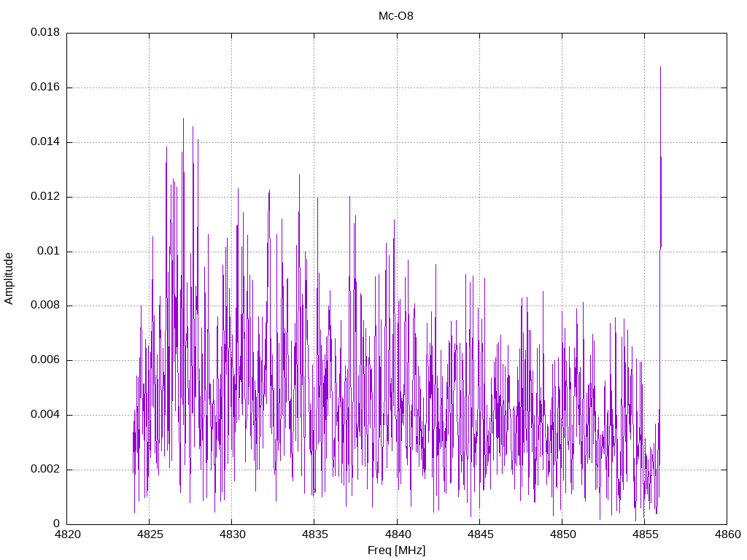Click the plot title Mc-O8
This screenshot has width=747, height=560.
point(396,16)
